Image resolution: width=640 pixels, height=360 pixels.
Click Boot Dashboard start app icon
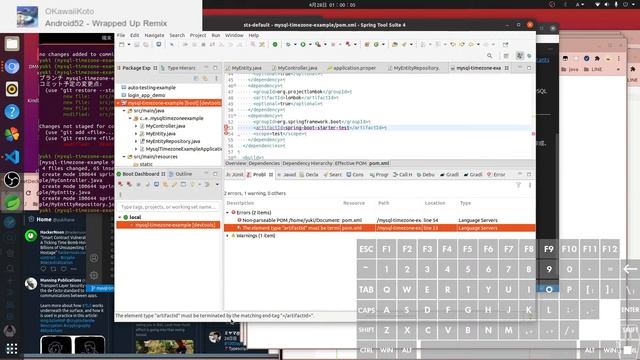120,184
